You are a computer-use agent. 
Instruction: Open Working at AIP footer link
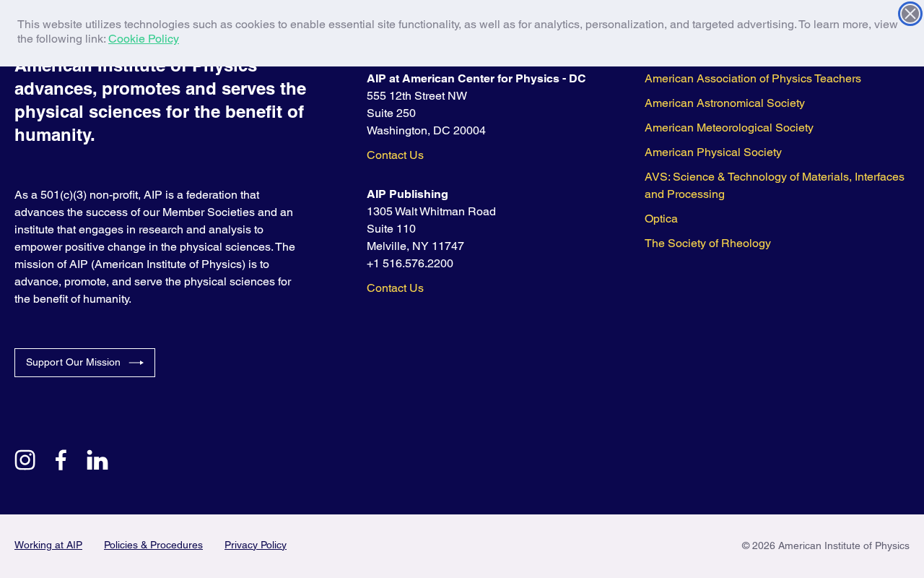(48, 545)
